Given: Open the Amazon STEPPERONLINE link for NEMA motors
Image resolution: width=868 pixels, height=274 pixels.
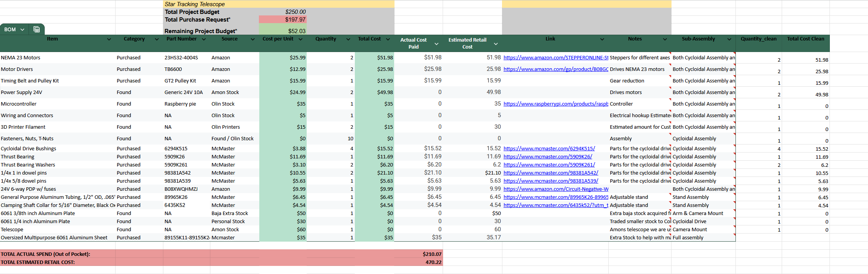Looking at the screenshot, I should click(556, 58).
